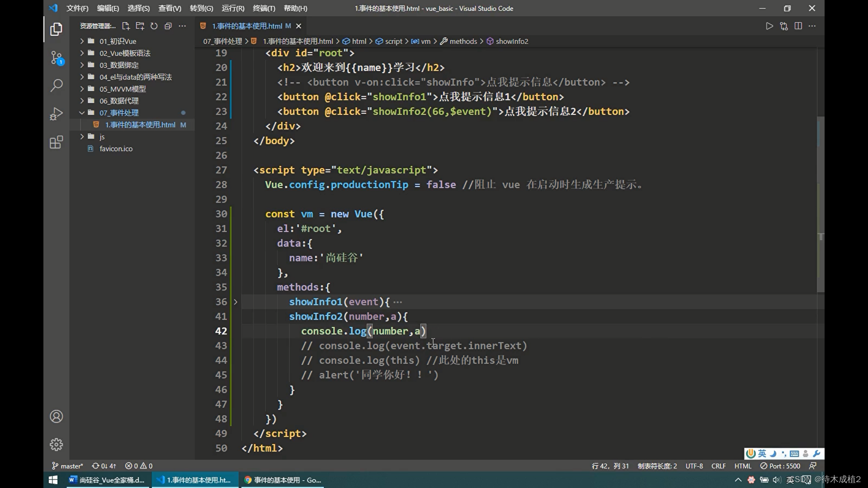Go to line via 行42, 列31 indicator
Image resolution: width=868 pixels, height=488 pixels.
coord(610,466)
